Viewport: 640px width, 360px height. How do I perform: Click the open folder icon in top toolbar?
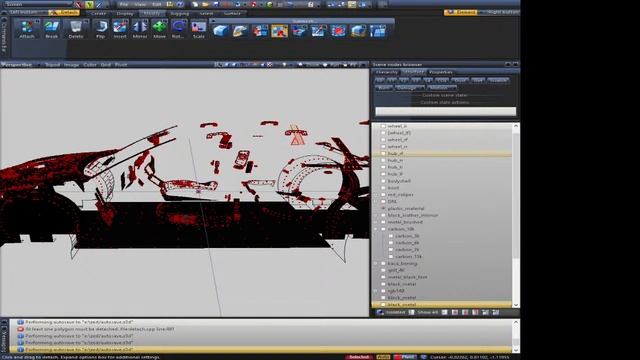click(205, 4)
